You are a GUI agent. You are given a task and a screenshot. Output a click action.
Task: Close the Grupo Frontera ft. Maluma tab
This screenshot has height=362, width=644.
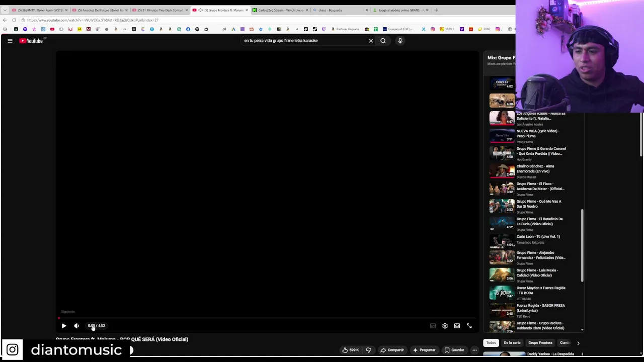point(247,10)
